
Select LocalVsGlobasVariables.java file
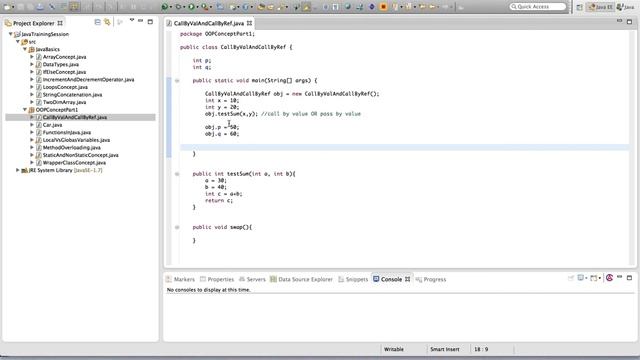[76, 140]
